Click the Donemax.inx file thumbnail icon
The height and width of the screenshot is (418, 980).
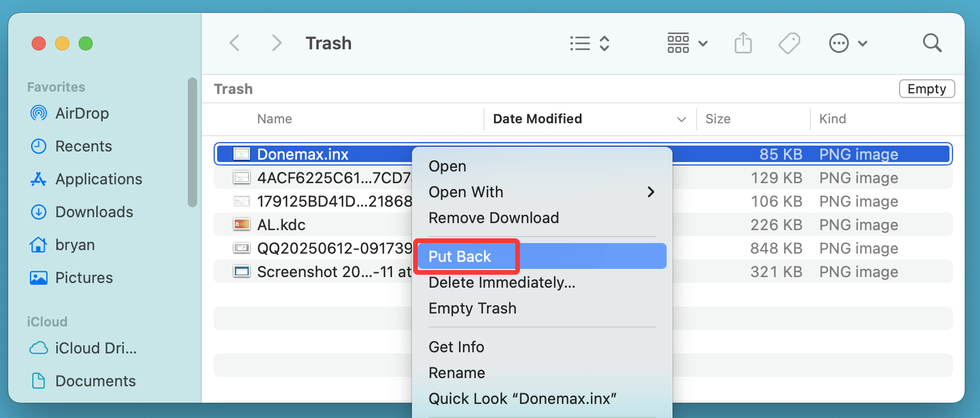coord(242,154)
